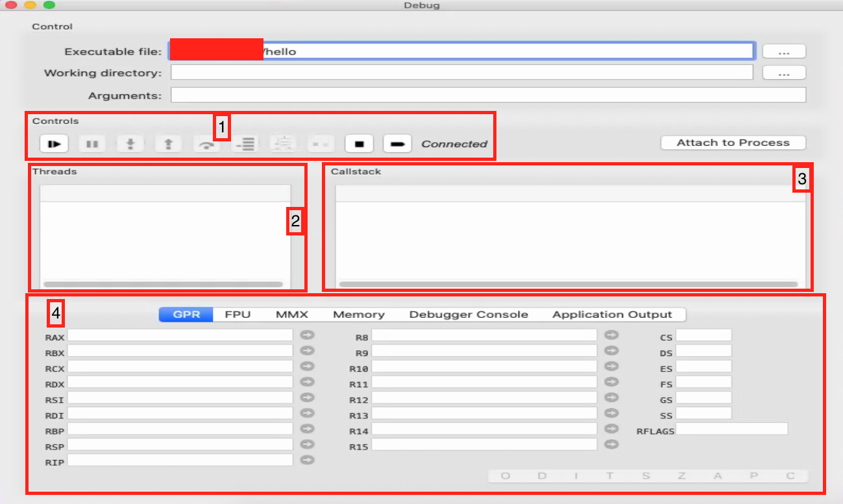The image size is (843, 504).
Task: Click the arrow icon next to R8
Action: click(x=611, y=335)
